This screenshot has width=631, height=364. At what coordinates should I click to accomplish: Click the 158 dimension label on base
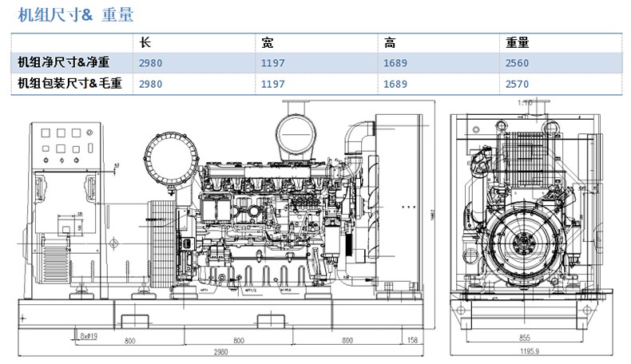point(412,340)
